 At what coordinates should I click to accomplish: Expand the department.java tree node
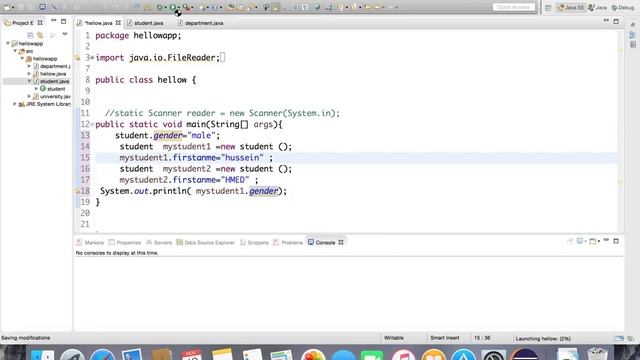tap(29, 66)
